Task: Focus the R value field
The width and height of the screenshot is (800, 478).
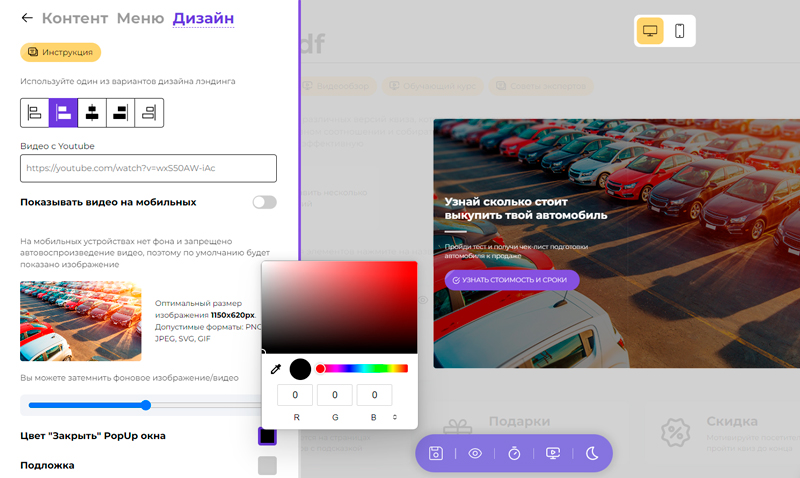Action: [295, 395]
